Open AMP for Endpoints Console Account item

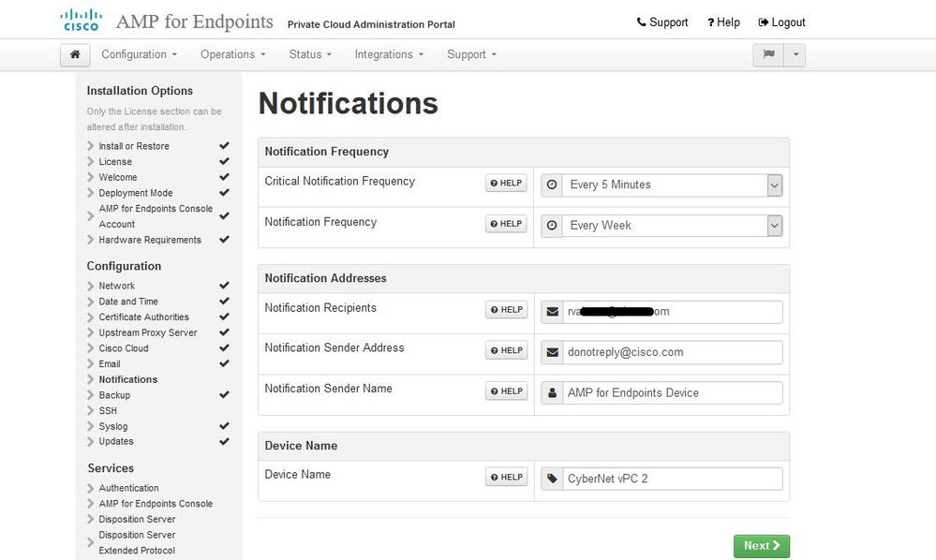[x=156, y=216]
